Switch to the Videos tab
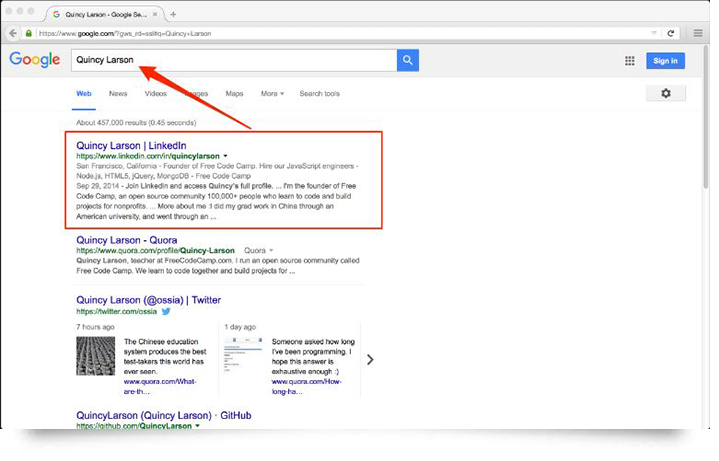Viewport: 719px width, 461px height. [x=157, y=94]
